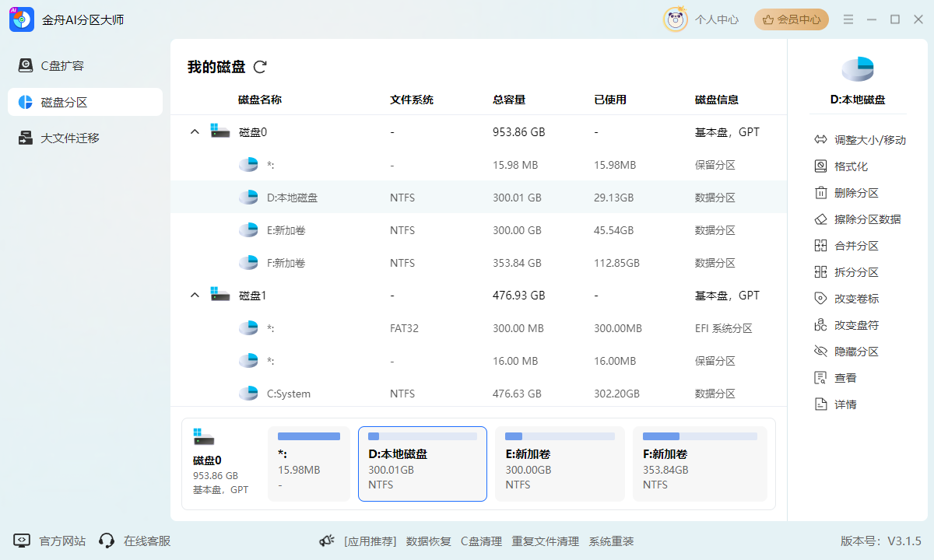The width and height of the screenshot is (934, 560).
Task: Open the hamburger menu at top right
Action: pyautogui.click(x=848, y=19)
